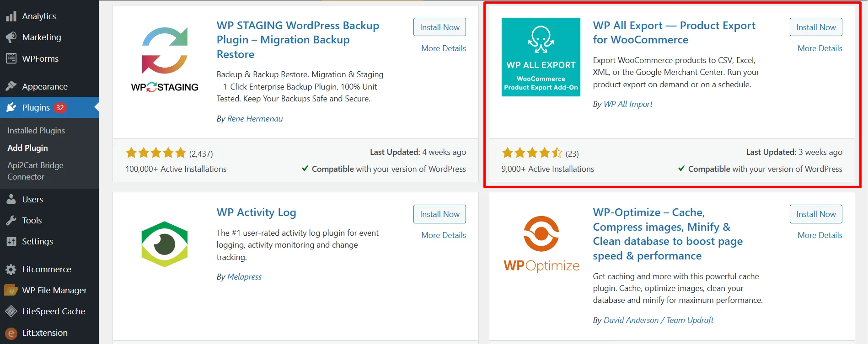Click the WP All Export plugin logo
The width and height of the screenshot is (868, 344).
[541, 57]
